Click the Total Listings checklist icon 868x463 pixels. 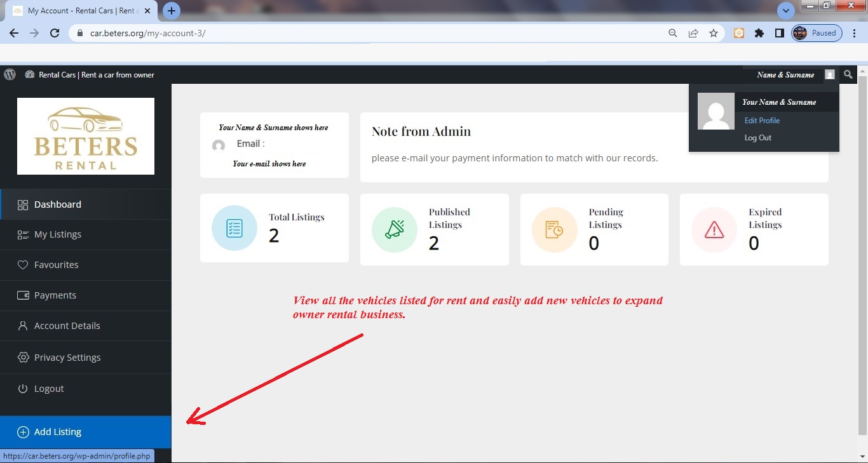click(x=234, y=229)
